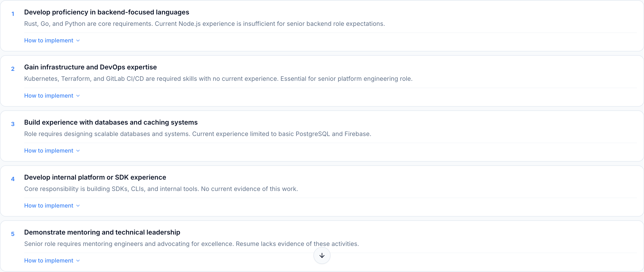Select the blue number 2 badge
The width and height of the screenshot is (644, 272).
coord(13,69)
